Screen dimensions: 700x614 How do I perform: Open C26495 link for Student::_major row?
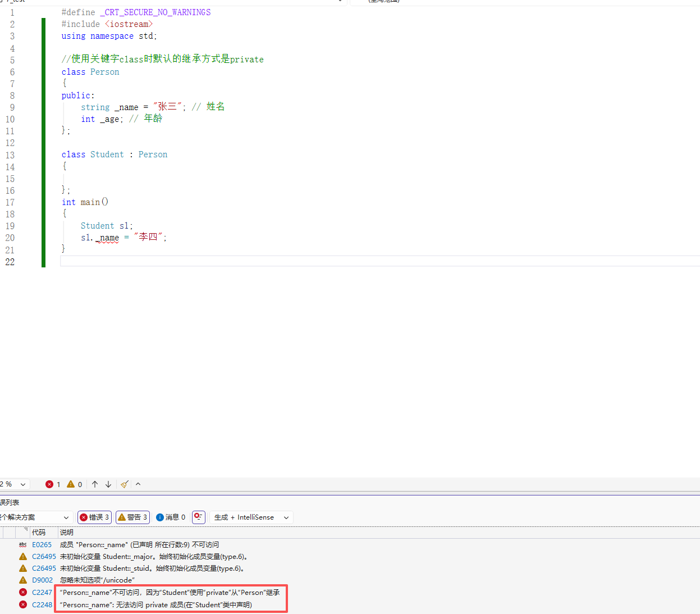(x=44, y=557)
